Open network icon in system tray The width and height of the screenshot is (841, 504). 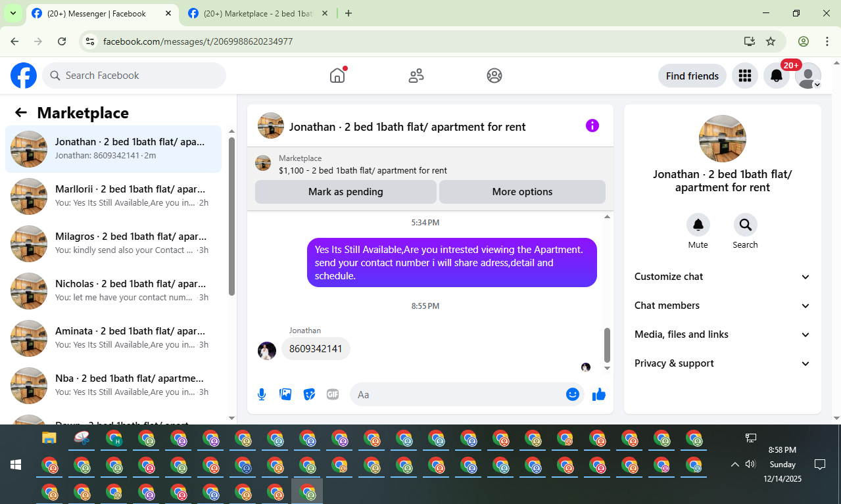(750, 438)
